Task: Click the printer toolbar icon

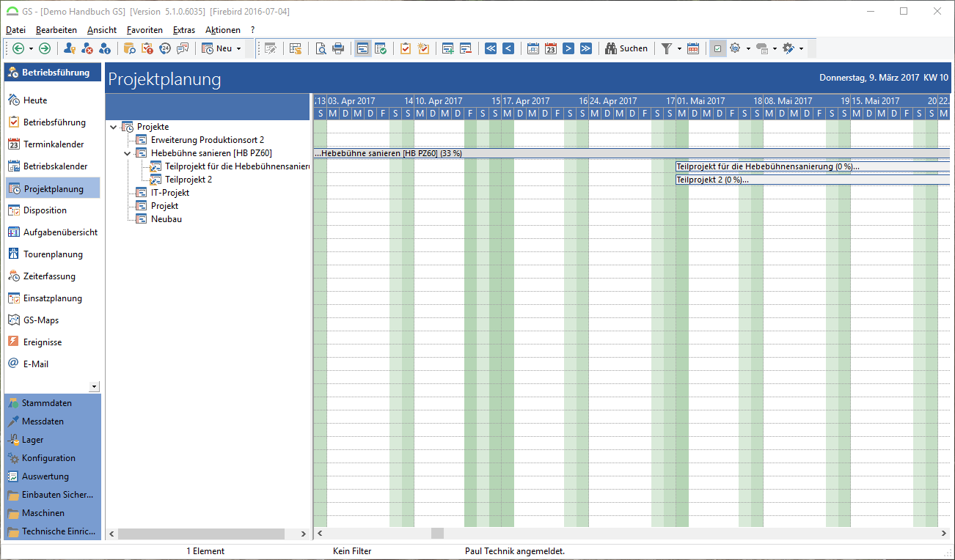Action: point(338,48)
